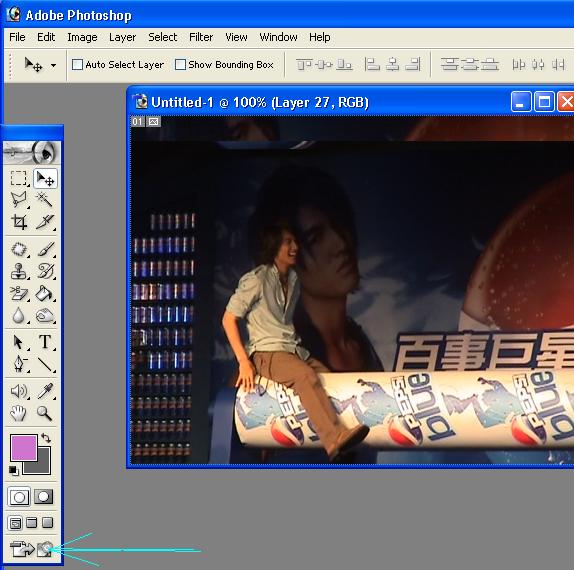
Task: Enable the Auto Select Layer checkbox
Action: 77,65
